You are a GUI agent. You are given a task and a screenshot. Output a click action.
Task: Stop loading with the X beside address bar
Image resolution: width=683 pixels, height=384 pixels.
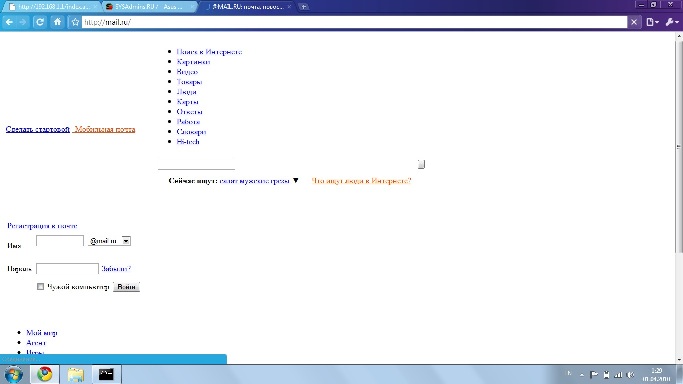pos(634,22)
